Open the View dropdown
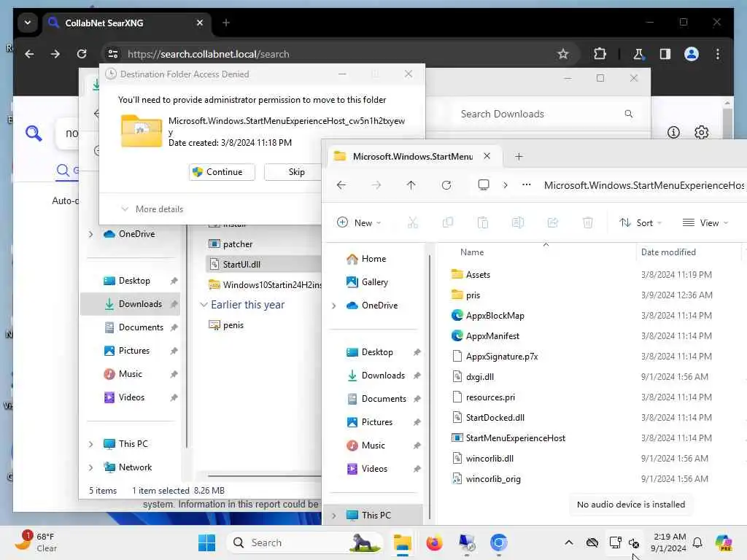Viewport: 747px width, 560px height. [705, 222]
